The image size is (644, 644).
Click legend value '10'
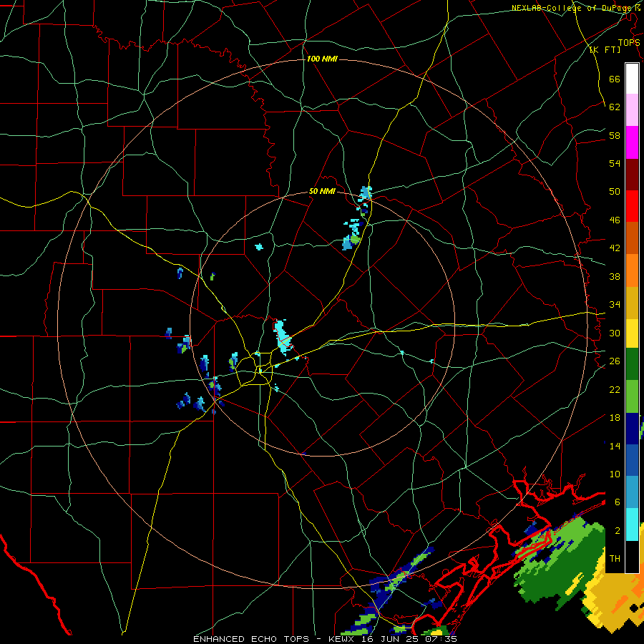point(615,474)
